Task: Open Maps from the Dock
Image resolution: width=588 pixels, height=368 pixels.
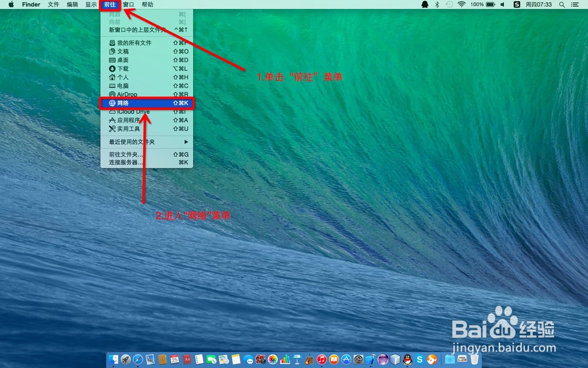Action: tap(223, 359)
